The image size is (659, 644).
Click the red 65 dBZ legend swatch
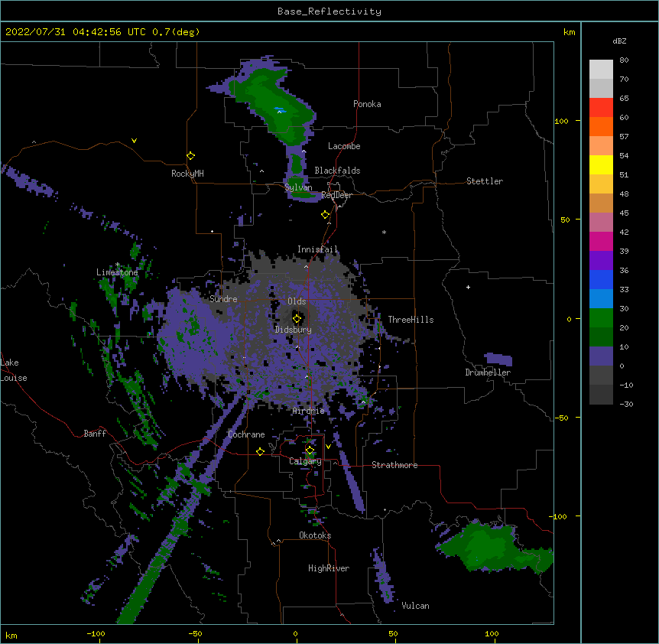tap(601, 107)
